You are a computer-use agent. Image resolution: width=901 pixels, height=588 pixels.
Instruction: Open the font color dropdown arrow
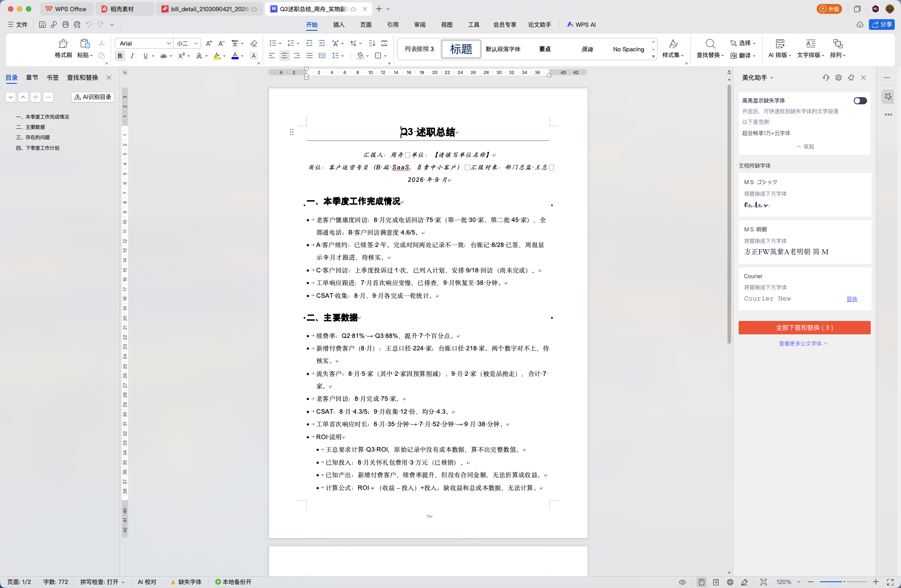coord(242,56)
